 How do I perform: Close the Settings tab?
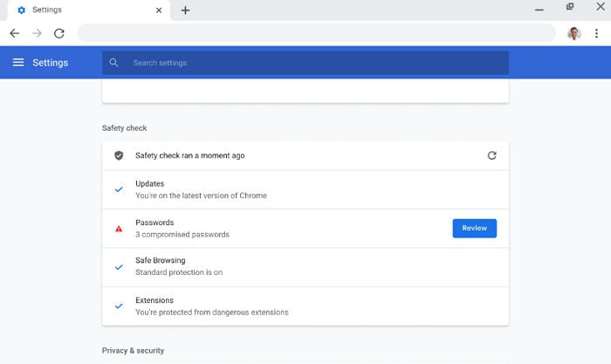[159, 10]
